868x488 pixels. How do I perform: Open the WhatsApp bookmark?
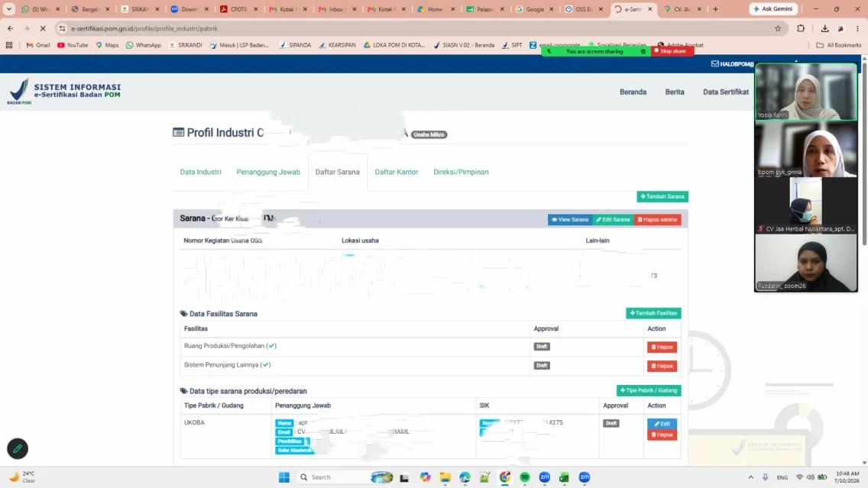pos(144,45)
